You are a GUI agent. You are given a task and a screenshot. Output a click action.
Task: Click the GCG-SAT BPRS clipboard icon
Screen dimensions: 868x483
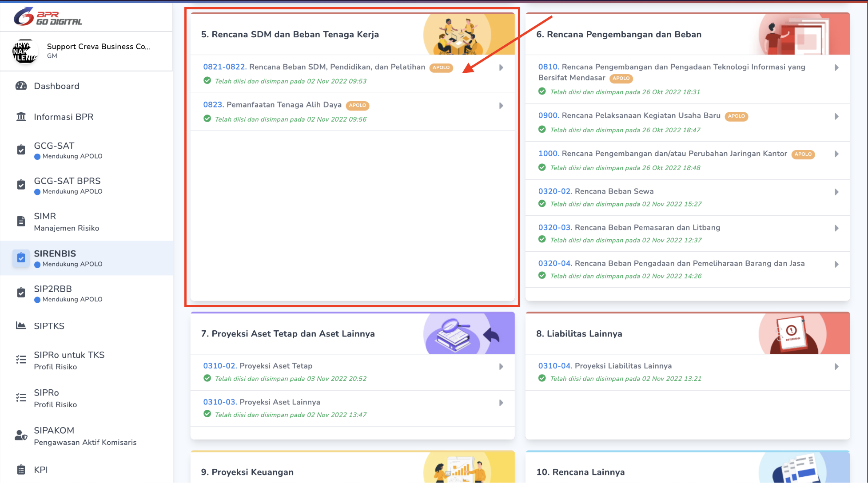21,185
